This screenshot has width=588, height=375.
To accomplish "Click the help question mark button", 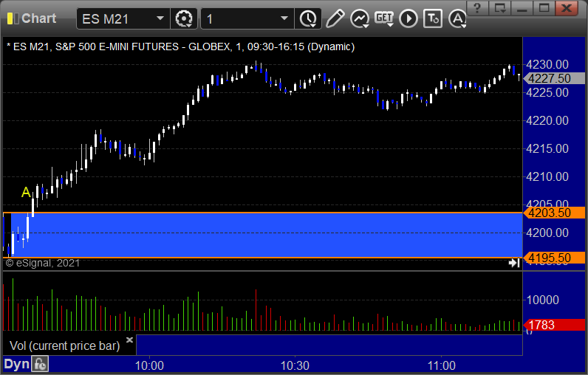I will point(477,8).
